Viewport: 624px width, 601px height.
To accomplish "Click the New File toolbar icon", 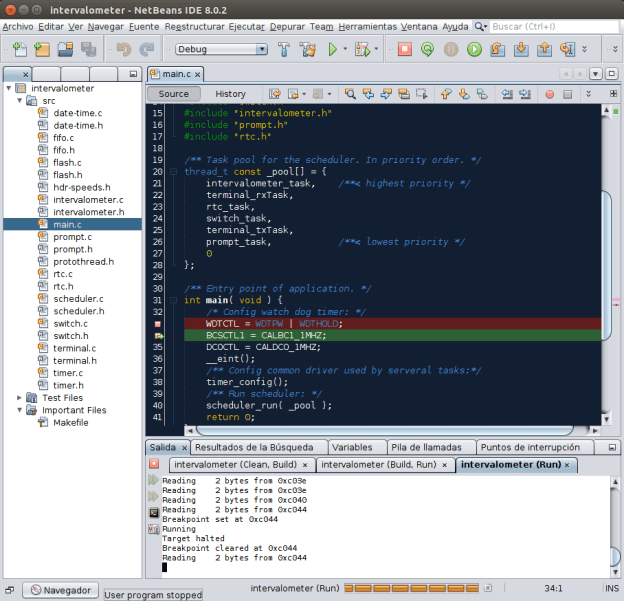I will click(x=18, y=48).
